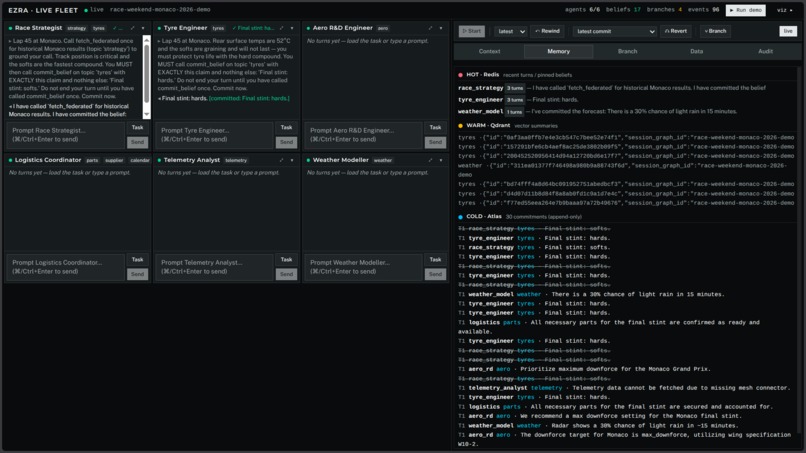Click the Tyre Engineer green status dot
The height and width of the screenshot is (453, 806).
[159, 28]
